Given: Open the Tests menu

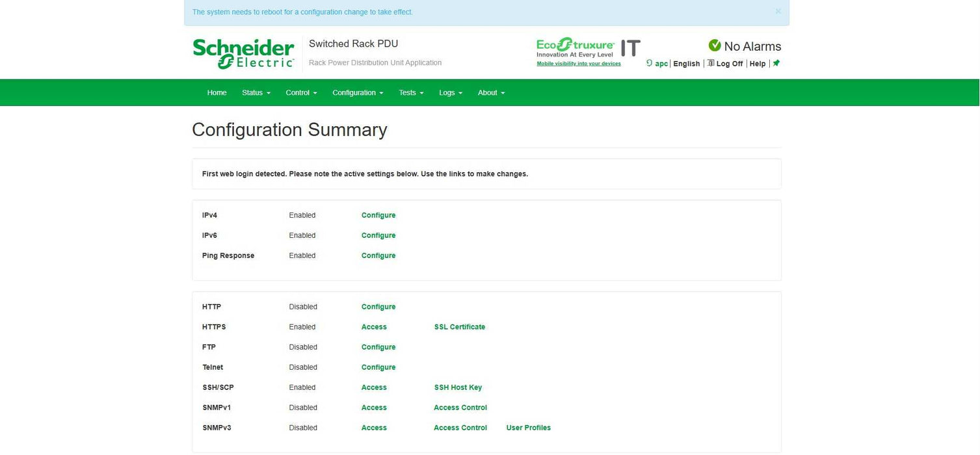Looking at the screenshot, I should tap(411, 93).
